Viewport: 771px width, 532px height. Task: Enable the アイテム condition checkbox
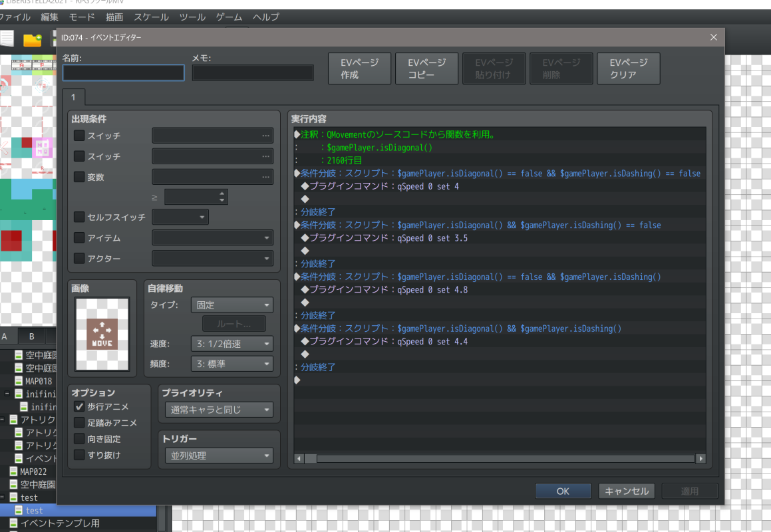[79, 237]
